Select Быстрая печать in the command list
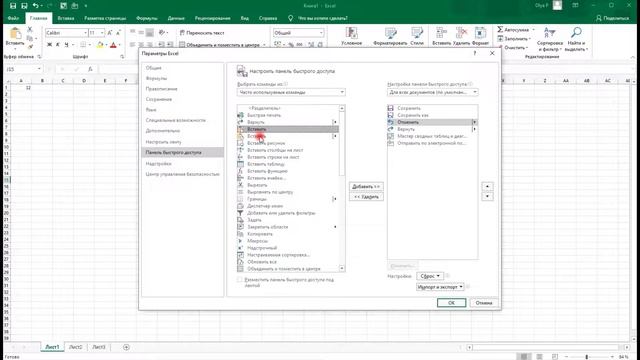The image size is (640, 360). click(287, 115)
